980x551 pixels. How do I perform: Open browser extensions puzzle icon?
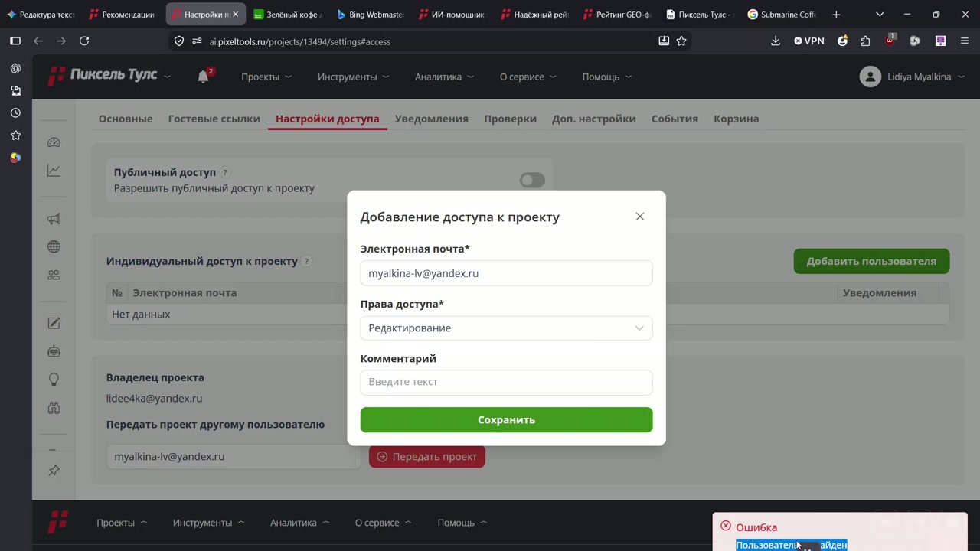click(x=865, y=41)
